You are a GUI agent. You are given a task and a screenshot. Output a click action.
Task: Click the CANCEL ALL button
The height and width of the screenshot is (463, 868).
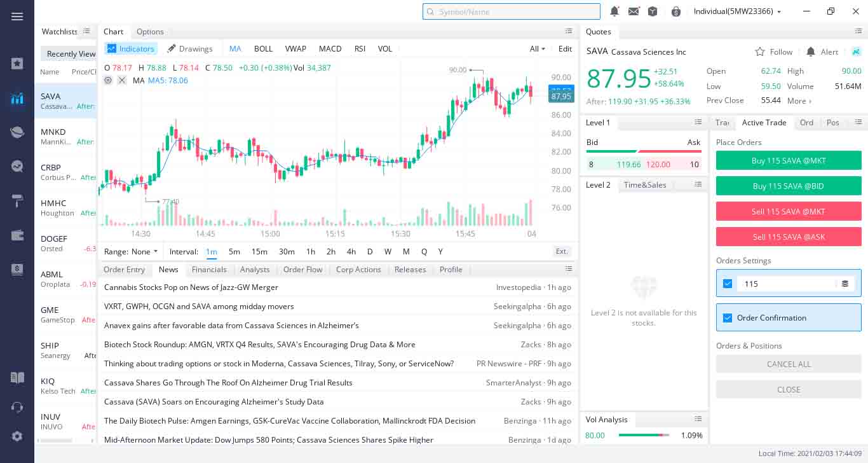click(x=789, y=364)
